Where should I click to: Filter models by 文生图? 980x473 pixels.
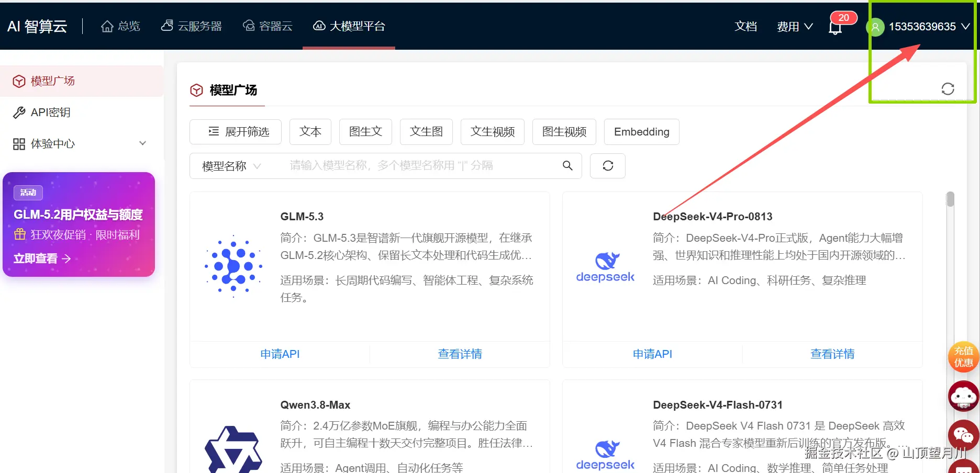pos(427,132)
